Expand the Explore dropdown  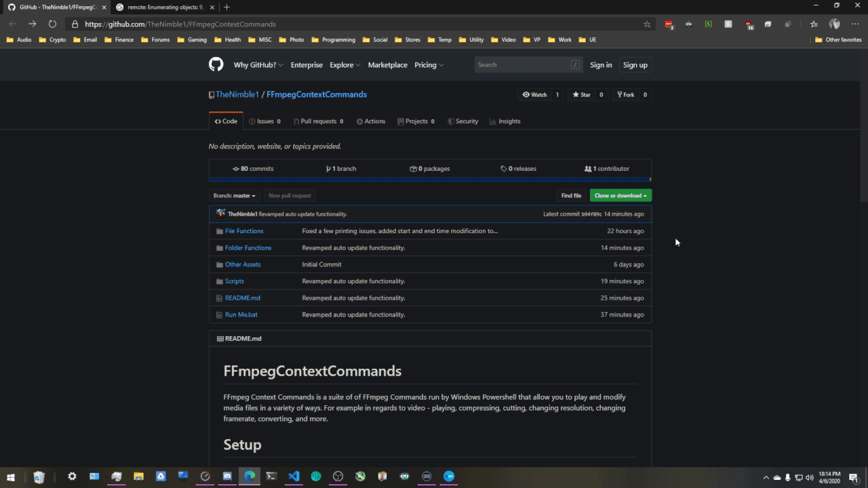[346, 65]
